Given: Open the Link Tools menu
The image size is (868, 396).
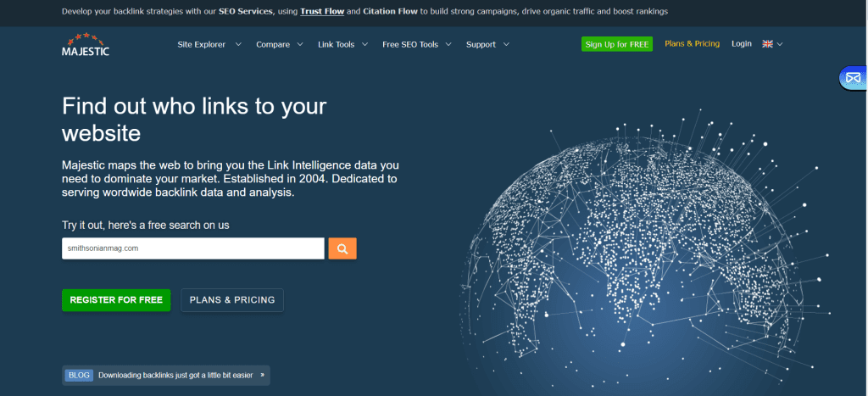Looking at the screenshot, I should click(x=336, y=44).
